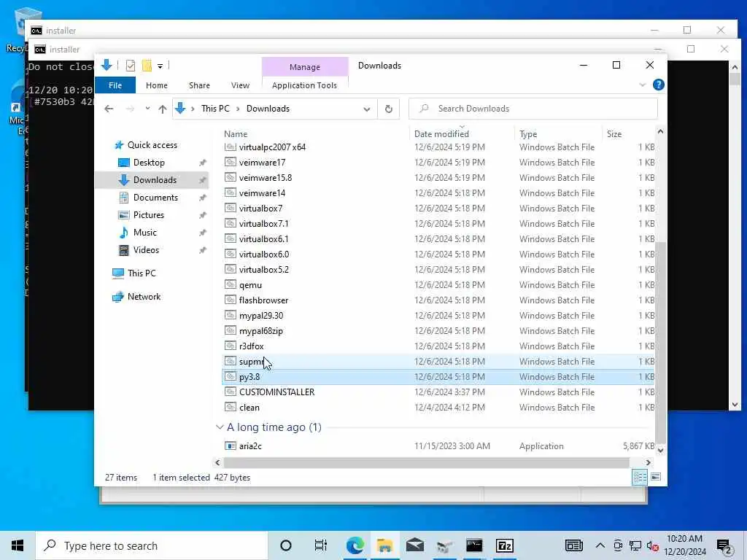Switch to the View ribbon tab

[x=240, y=85]
